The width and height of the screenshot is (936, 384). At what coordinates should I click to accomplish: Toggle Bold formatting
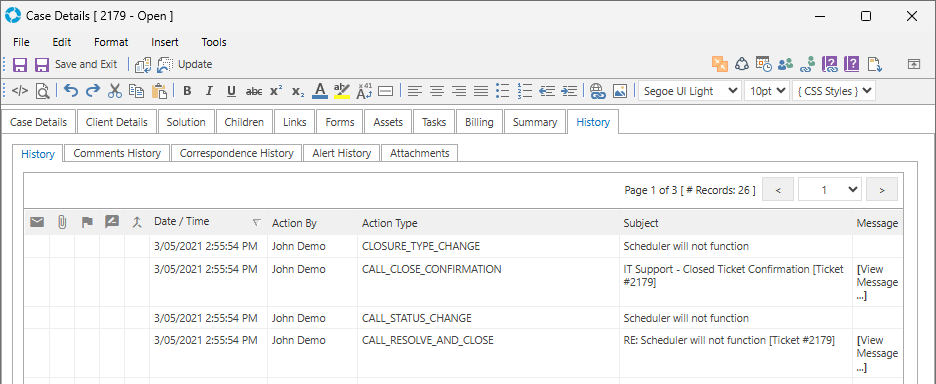pos(187,91)
